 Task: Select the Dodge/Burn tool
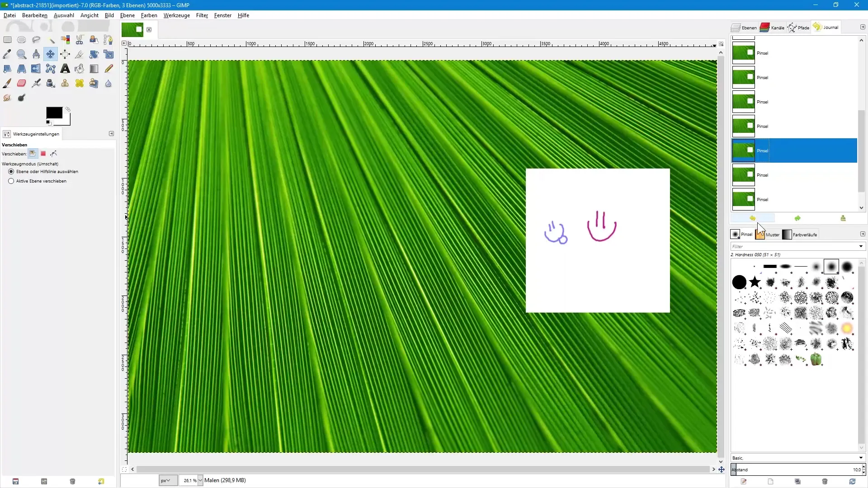(22, 98)
